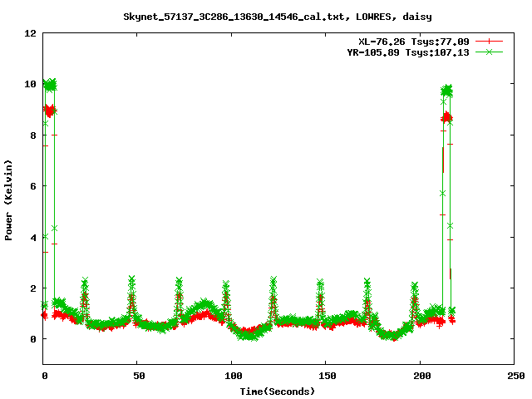The width and height of the screenshot is (532, 399).
Task: Click the 'Power (Kelvin)' y-axis label
Action: point(8,200)
